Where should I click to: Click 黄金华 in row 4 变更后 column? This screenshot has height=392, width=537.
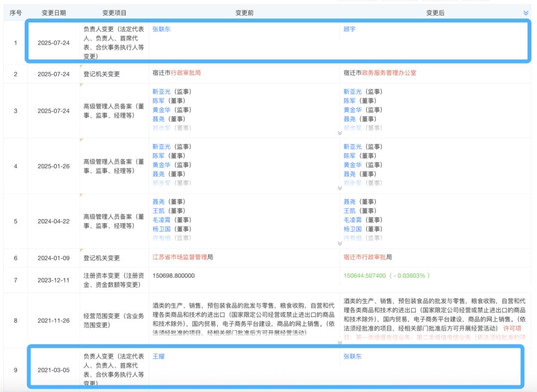click(x=353, y=165)
